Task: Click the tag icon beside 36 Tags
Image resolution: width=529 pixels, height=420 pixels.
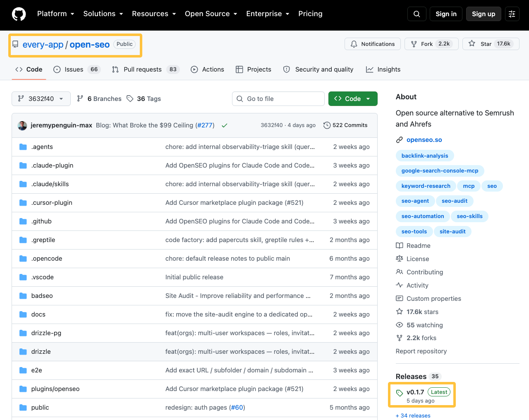Action: coord(130,98)
